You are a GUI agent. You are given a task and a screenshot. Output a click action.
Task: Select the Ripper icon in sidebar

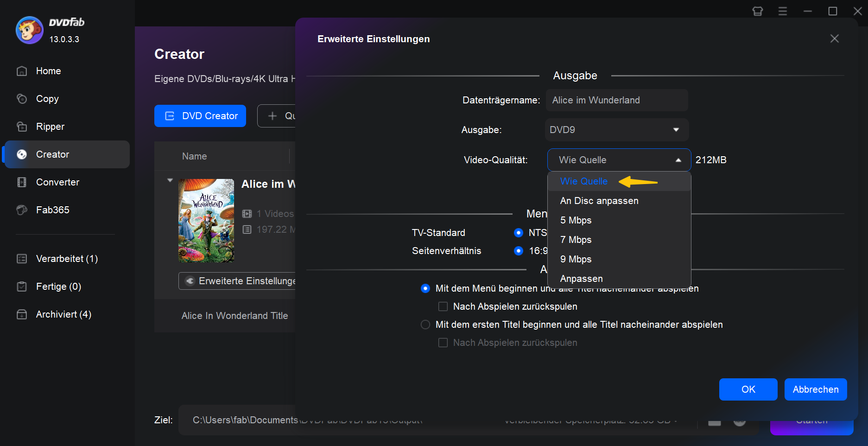pos(22,127)
